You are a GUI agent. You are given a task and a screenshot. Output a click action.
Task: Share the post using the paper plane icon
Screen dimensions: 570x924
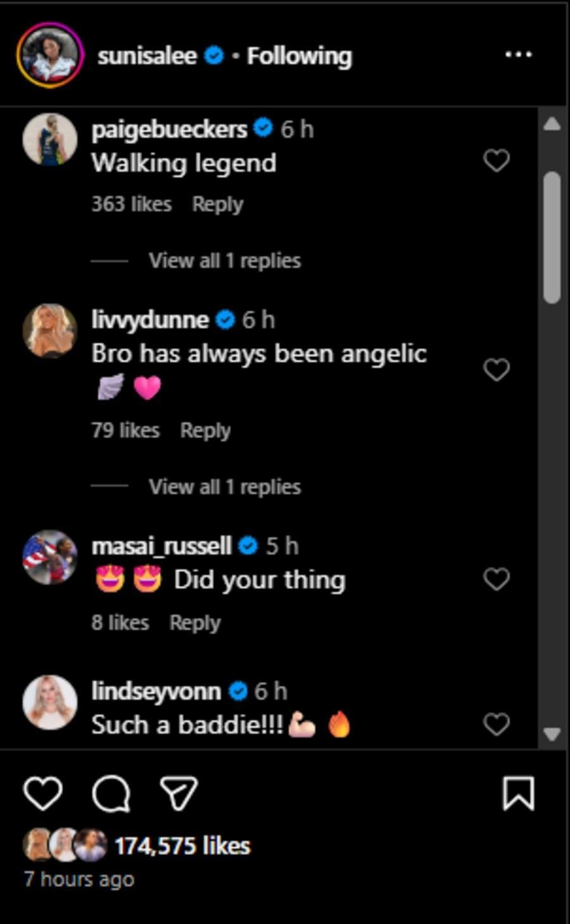[x=179, y=793]
